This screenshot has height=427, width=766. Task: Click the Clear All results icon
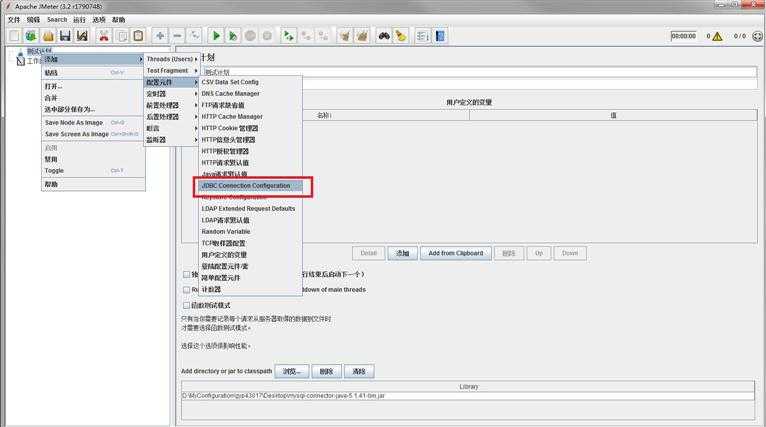coord(362,36)
